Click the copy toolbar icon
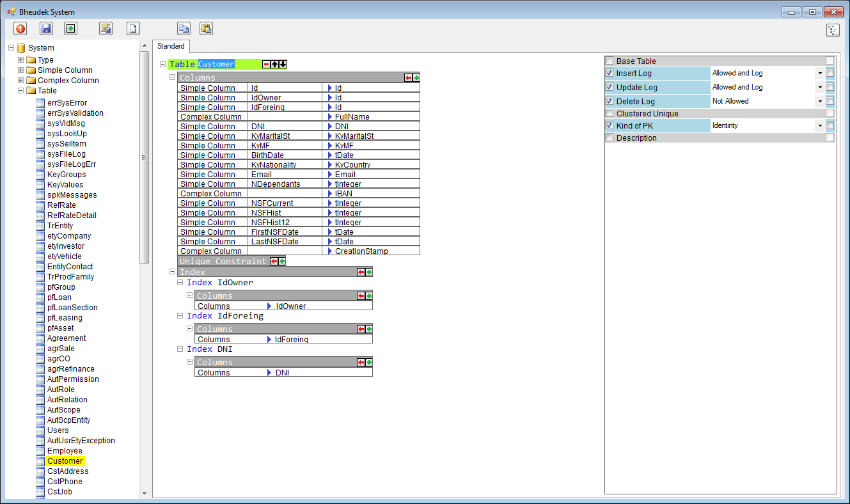Image resolution: width=850 pixels, height=504 pixels. [184, 29]
